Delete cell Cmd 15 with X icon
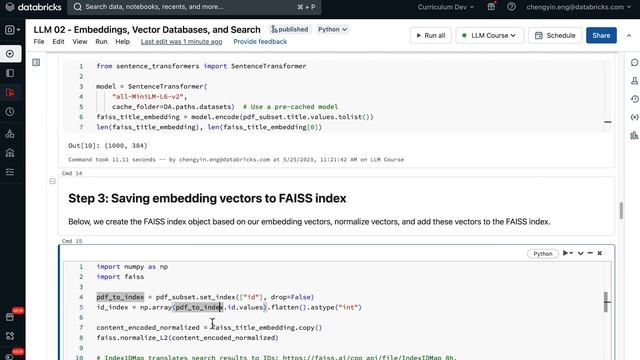The image size is (640, 360). (600, 253)
